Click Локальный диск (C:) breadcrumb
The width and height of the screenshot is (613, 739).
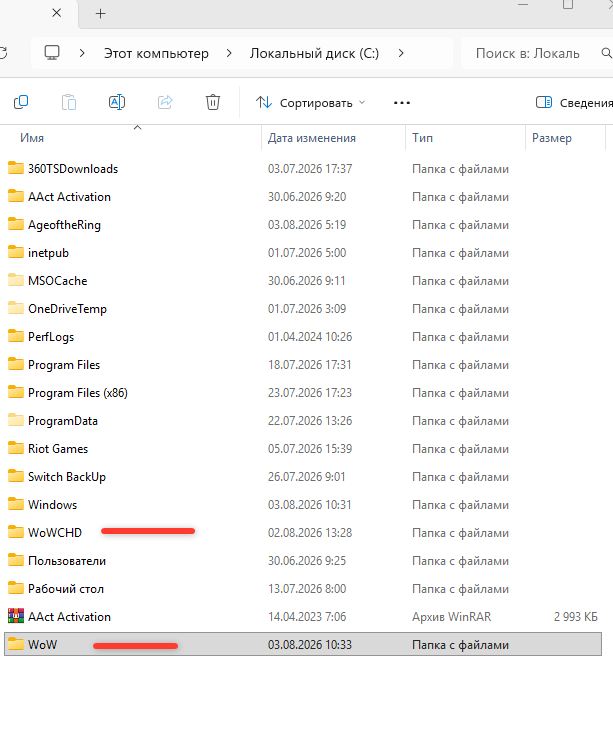coord(314,53)
